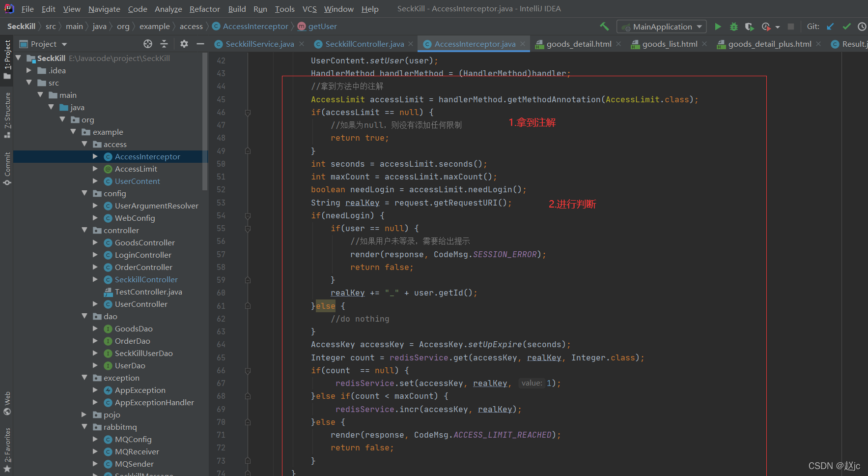Show Git history clock icon
The height and width of the screenshot is (476, 868).
(862, 27)
